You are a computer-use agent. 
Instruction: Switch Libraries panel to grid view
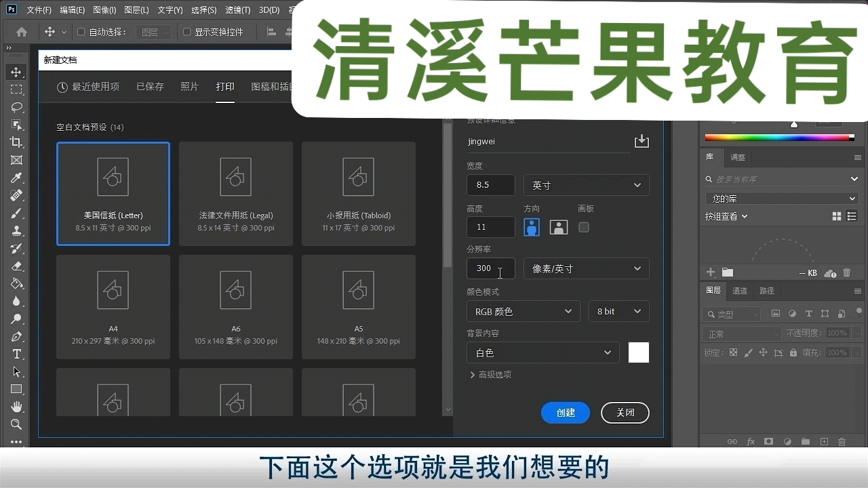point(837,216)
